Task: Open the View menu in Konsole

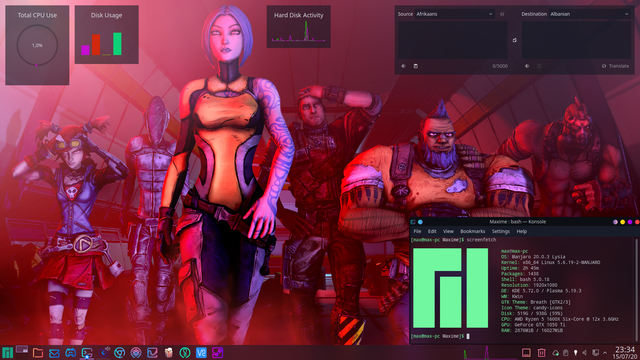Action: (x=448, y=231)
